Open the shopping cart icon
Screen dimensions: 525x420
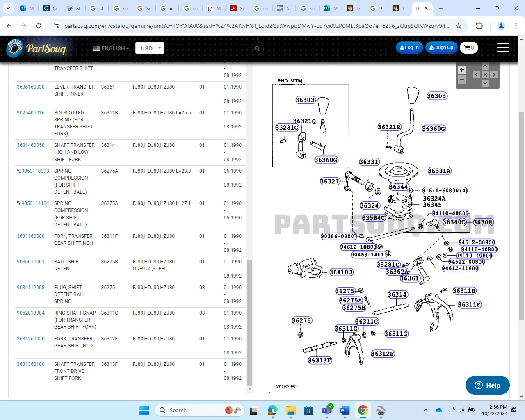tap(469, 48)
